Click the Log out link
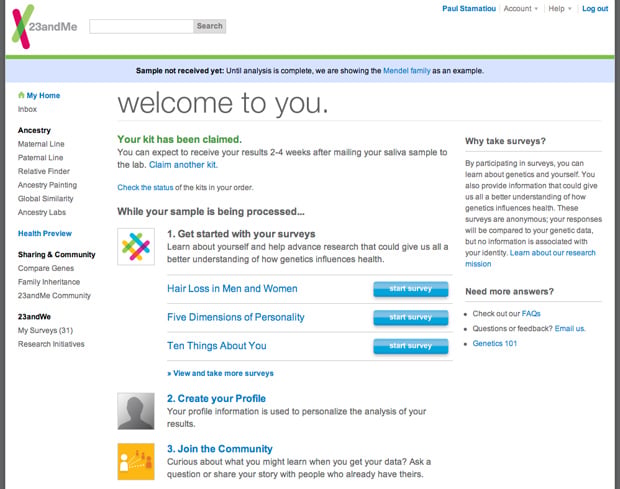Image resolution: width=620 pixels, height=489 pixels. (x=595, y=9)
